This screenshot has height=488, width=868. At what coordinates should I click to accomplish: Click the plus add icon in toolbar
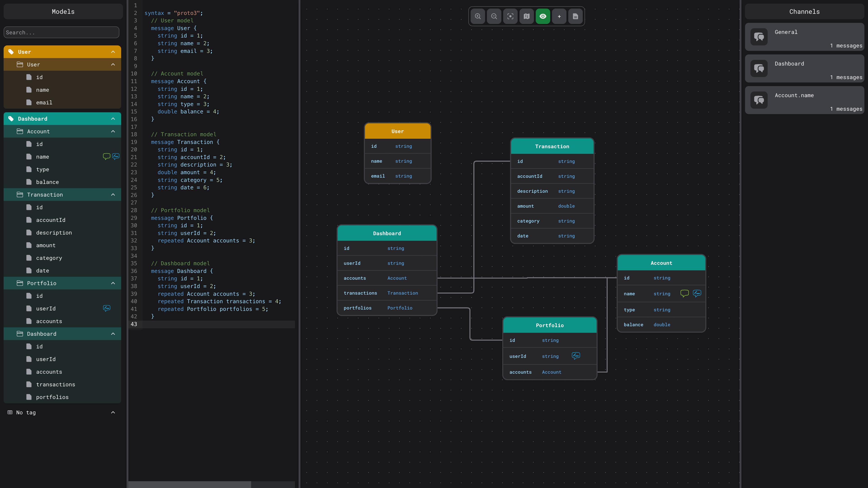click(x=559, y=16)
